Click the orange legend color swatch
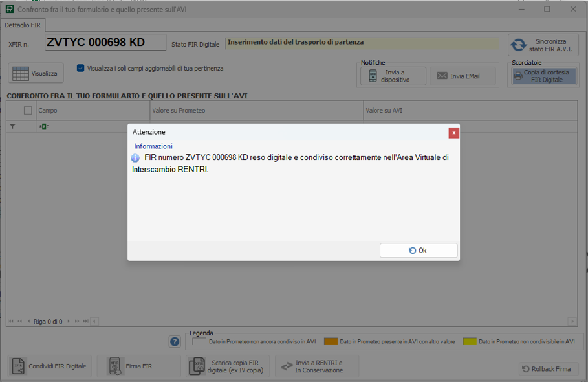 (x=331, y=341)
